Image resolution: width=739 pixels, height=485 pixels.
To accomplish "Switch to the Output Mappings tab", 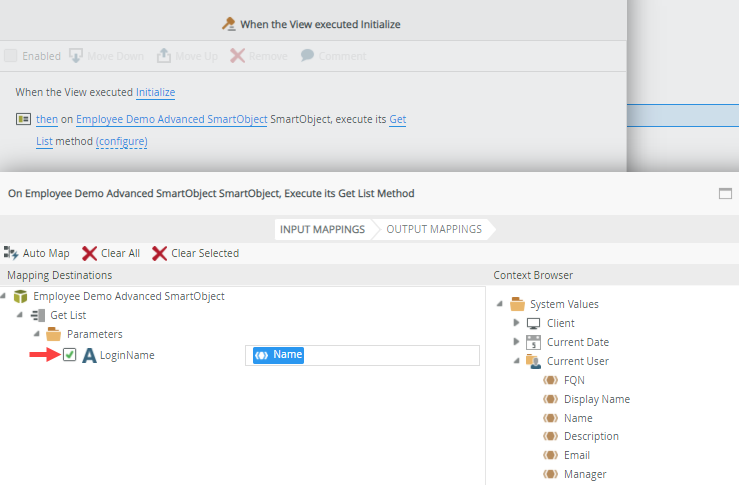I will point(434,229).
